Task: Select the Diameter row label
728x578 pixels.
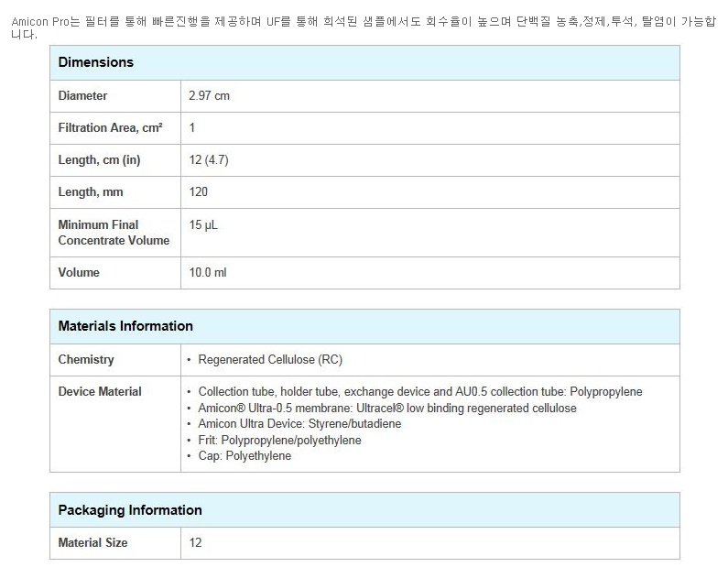Action: coord(82,95)
